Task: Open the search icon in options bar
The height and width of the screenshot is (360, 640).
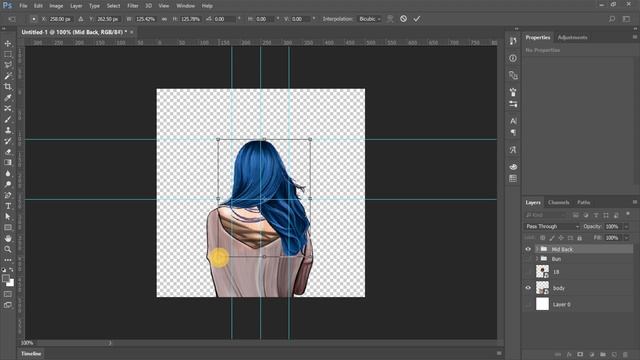Action: (612, 19)
